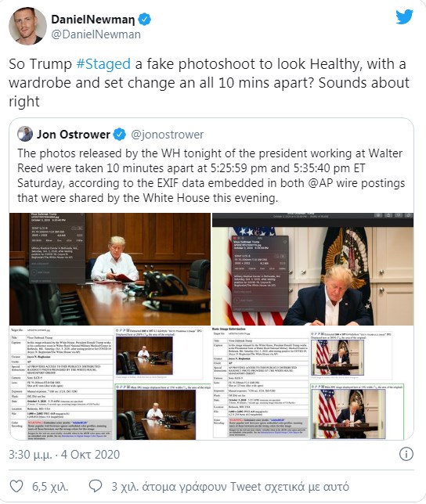The width and height of the screenshot is (426, 504).
Task: Open the @DanielNewman handle
Action: 96,34
